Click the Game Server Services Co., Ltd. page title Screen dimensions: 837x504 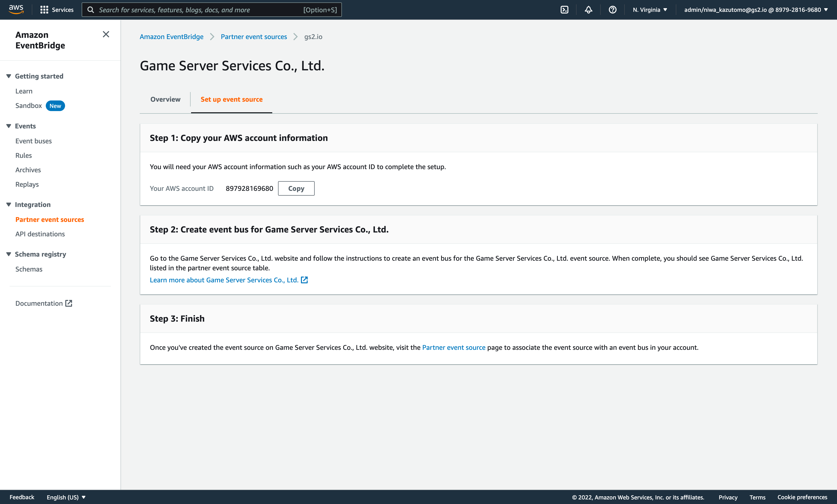tap(232, 66)
